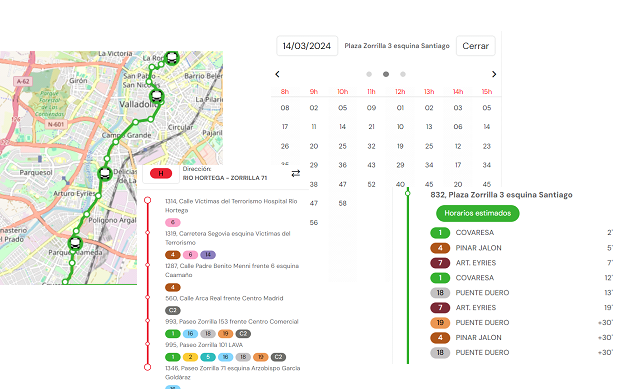The height and width of the screenshot is (391, 621).
Task: Select the bus icon at Parque Alameda
Action: [75, 243]
